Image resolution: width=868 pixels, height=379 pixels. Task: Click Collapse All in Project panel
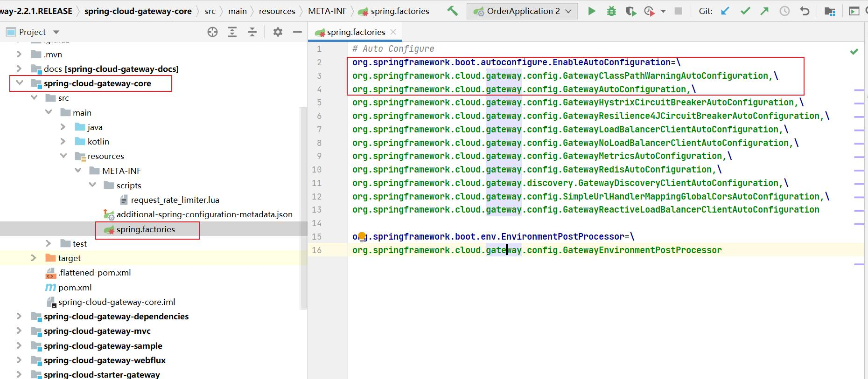click(x=252, y=32)
